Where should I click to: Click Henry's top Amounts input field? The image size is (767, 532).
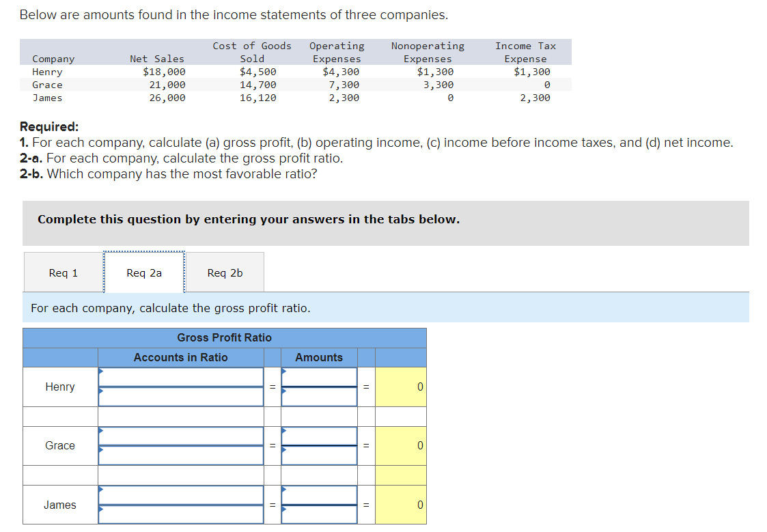pyautogui.click(x=319, y=376)
